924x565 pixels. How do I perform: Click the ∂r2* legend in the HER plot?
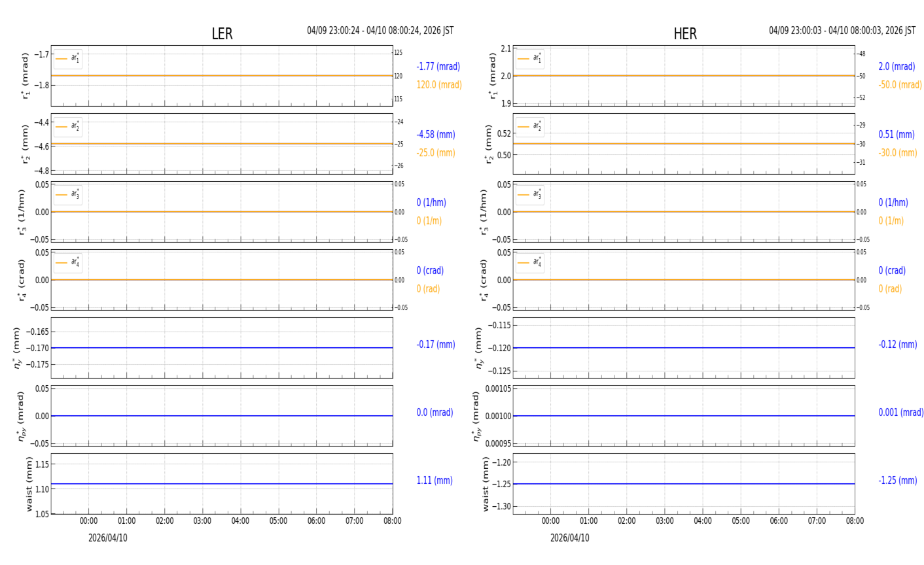[530, 127]
